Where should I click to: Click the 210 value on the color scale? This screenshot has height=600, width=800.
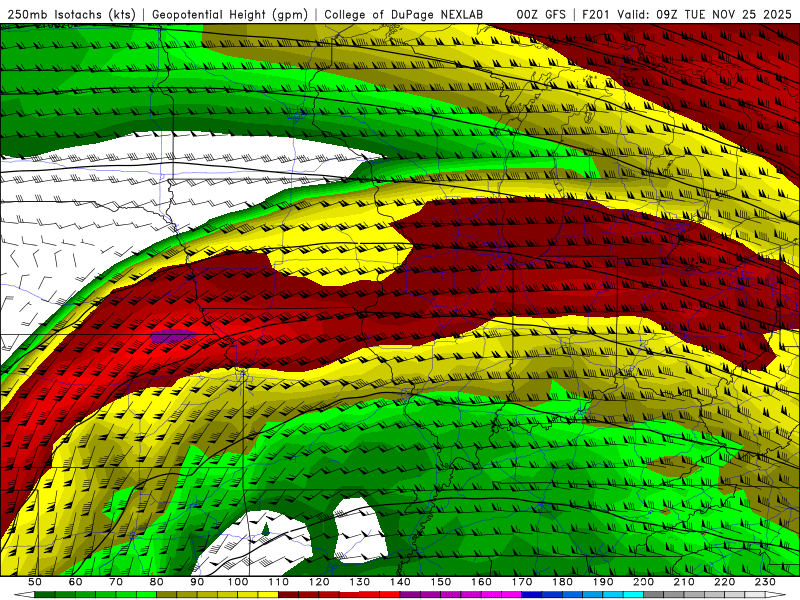click(x=684, y=582)
